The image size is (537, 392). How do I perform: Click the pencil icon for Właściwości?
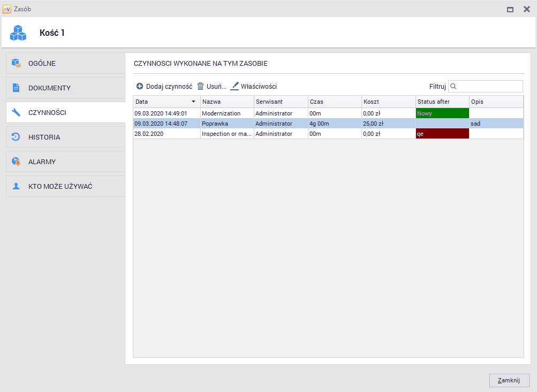click(x=235, y=86)
